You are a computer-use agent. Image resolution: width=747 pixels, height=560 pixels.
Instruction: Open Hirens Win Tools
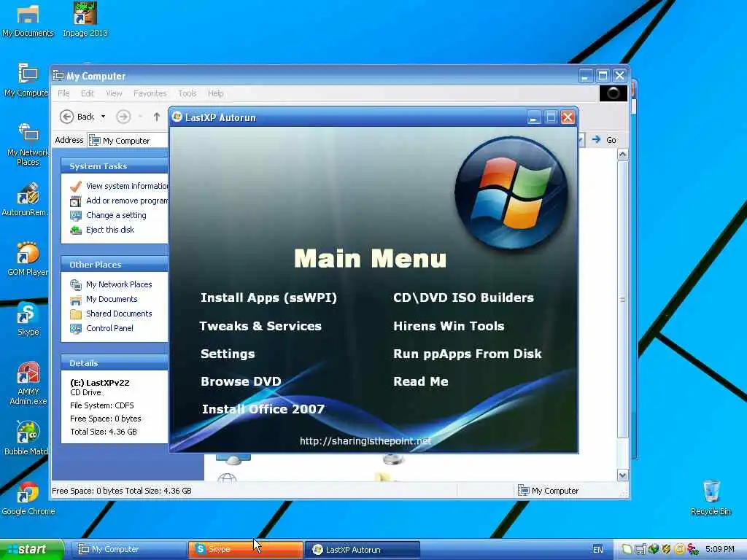coord(449,326)
